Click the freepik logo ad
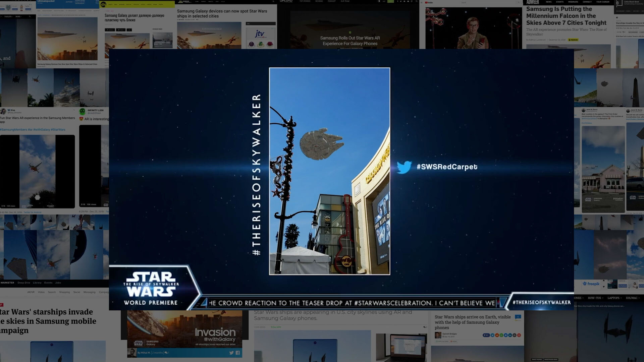The width and height of the screenshot is (644, 362). point(591,284)
